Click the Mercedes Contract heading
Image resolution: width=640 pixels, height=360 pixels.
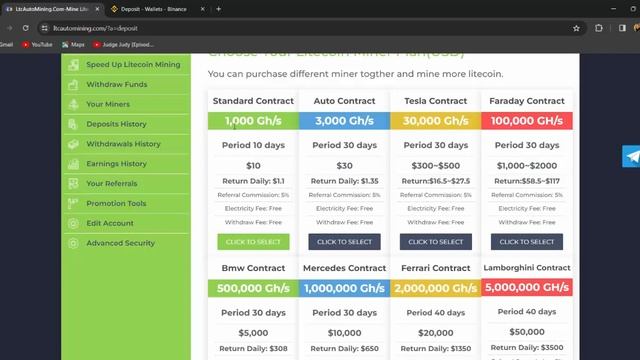[x=344, y=268]
